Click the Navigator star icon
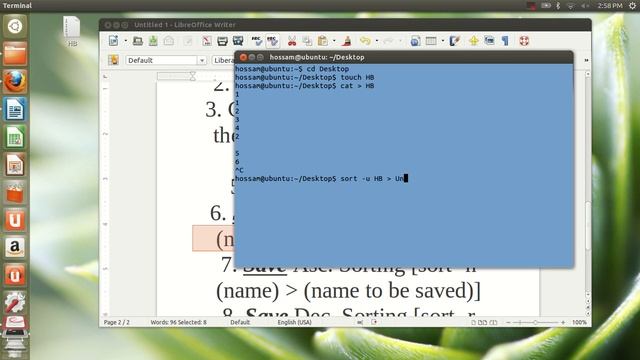The width and height of the screenshot is (640, 360). tap(474, 41)
